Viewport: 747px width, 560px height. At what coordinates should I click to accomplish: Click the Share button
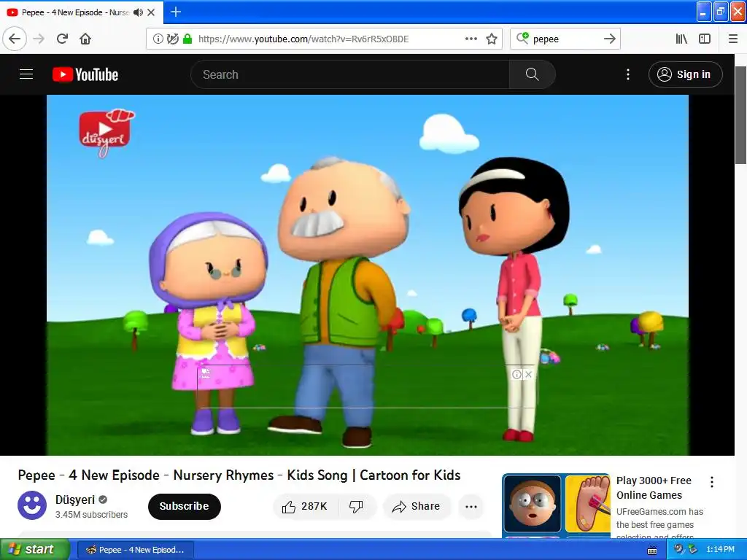416,506
